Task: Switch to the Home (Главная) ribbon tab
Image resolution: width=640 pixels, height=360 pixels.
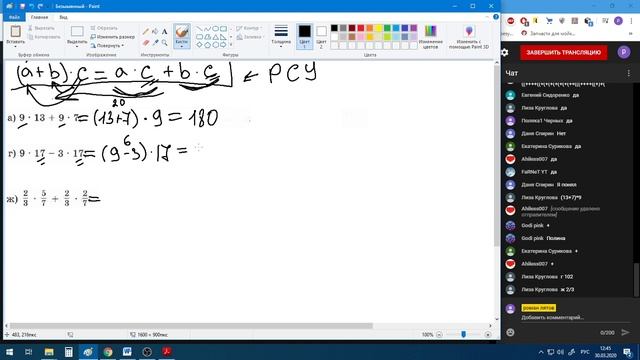Action: pos(40,17)
